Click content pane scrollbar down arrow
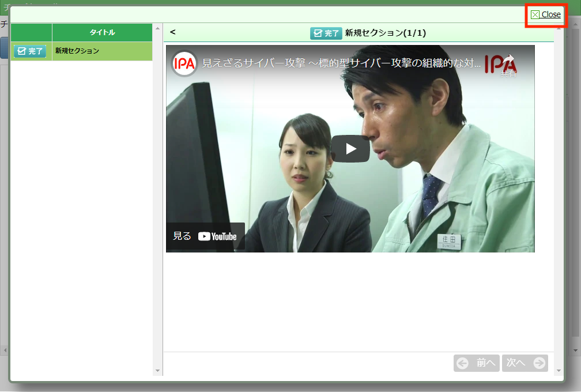Image resolution: width=581 pixels, height=392 pixels. point(559,370)
